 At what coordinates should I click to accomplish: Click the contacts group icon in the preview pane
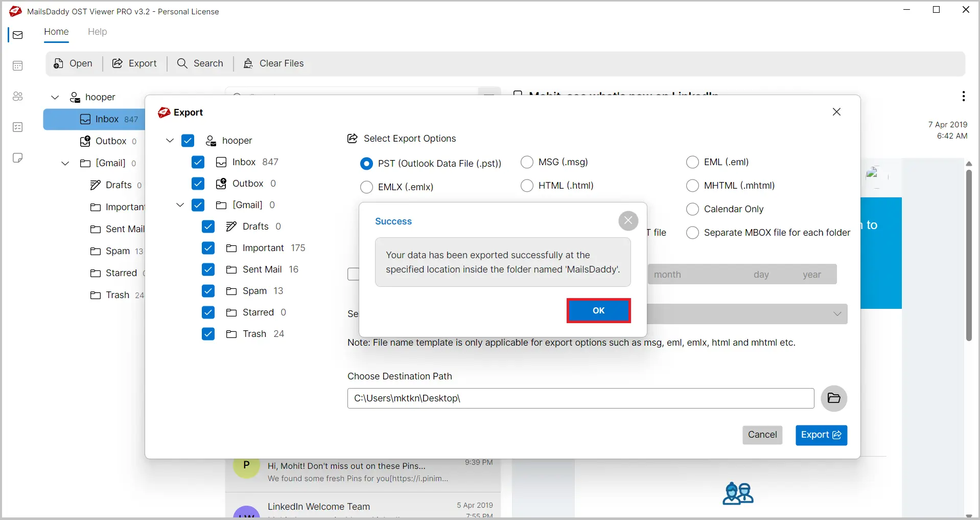point(738,493)
